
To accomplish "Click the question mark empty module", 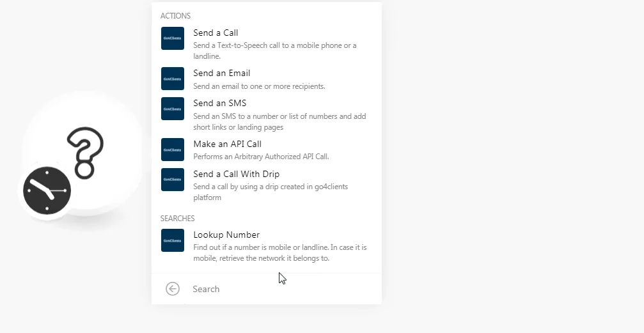I will (86, 153).
